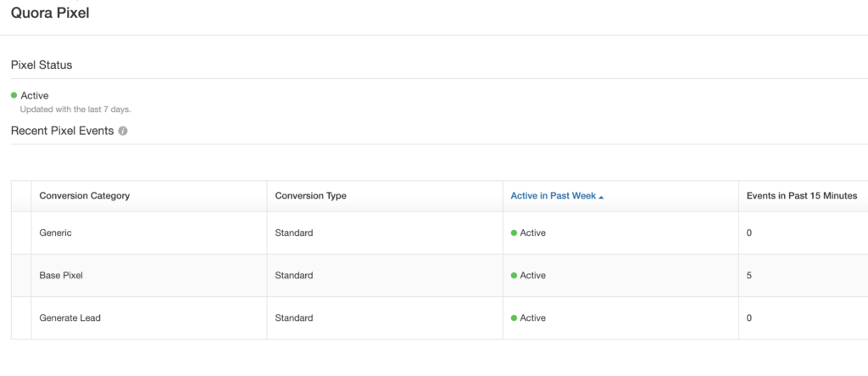Click the Quora Pixel page title

click(50, 13)
